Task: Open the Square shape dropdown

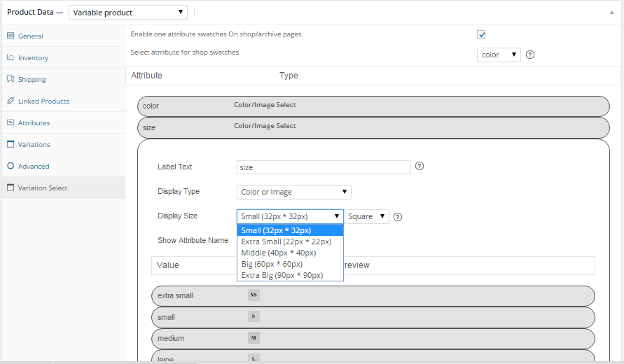Action: [x=368, y=216]
